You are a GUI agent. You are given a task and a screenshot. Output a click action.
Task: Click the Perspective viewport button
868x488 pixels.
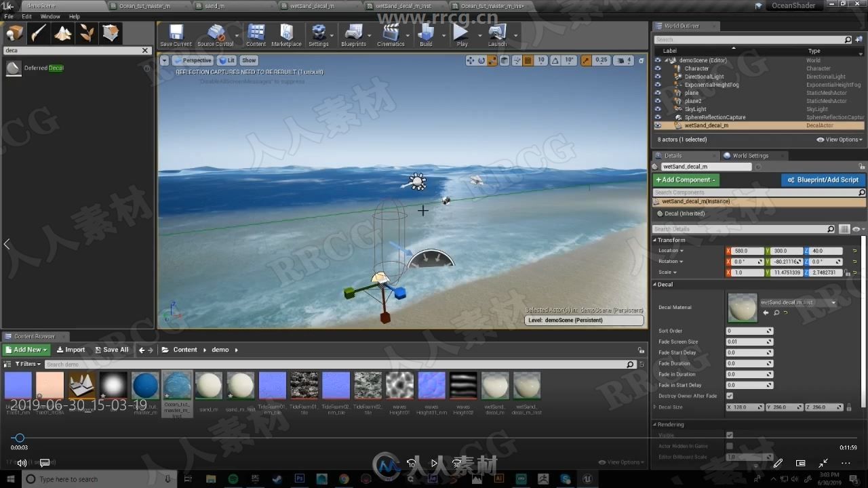pos(193,60)
